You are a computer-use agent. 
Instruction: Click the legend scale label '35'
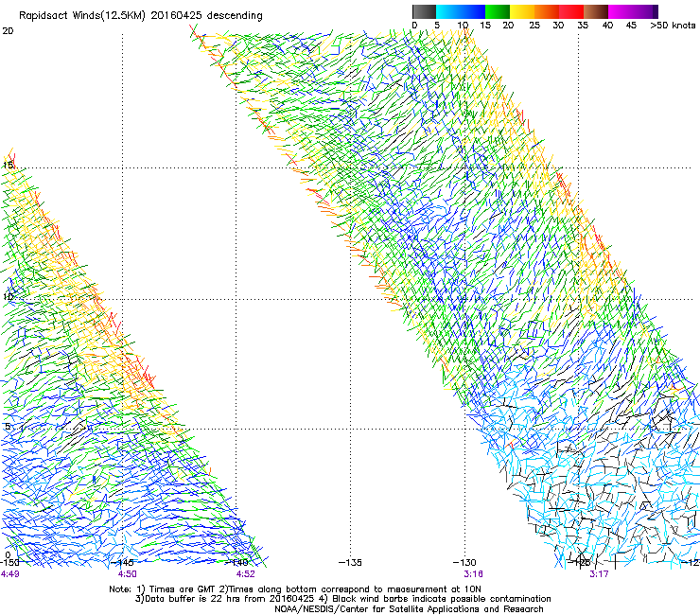point(583,26)
